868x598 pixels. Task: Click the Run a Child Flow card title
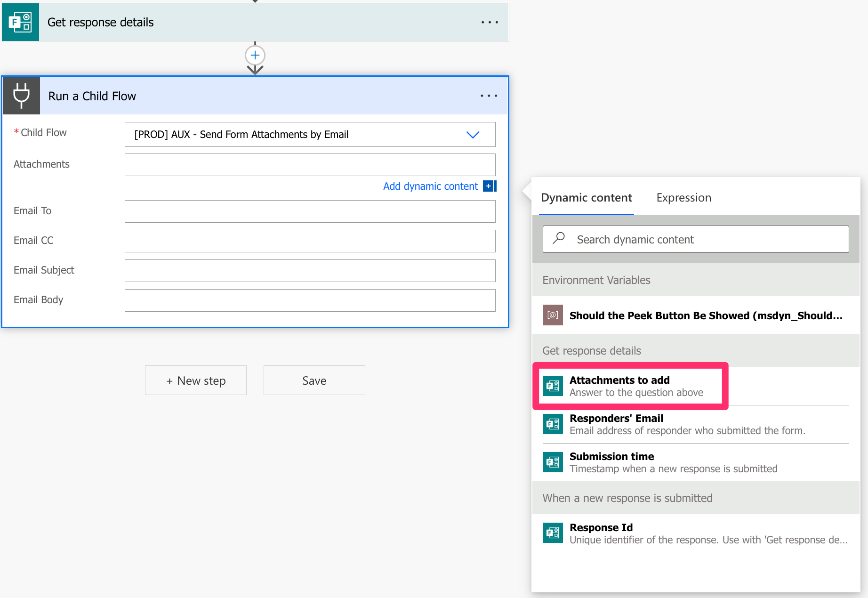(x=92, y=96)
